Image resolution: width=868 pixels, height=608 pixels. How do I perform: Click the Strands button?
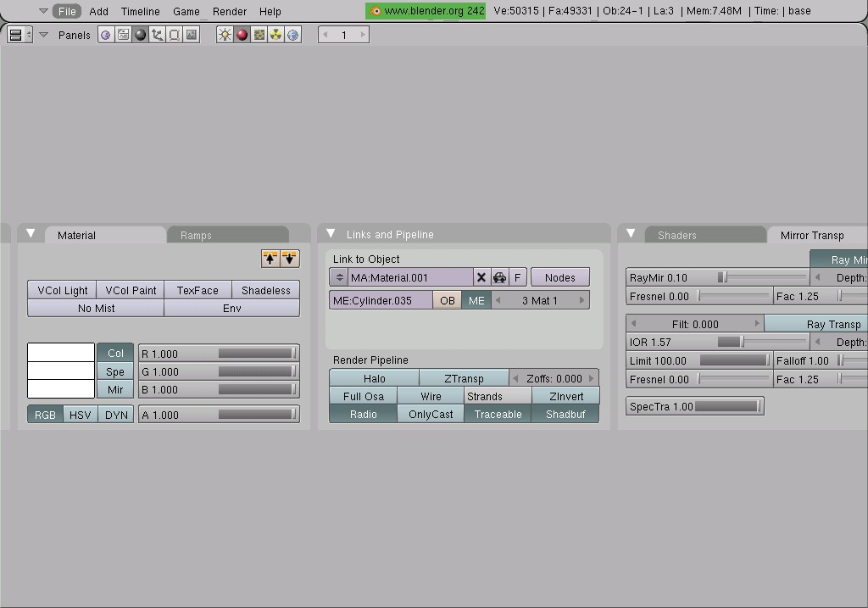click(498, 396)
